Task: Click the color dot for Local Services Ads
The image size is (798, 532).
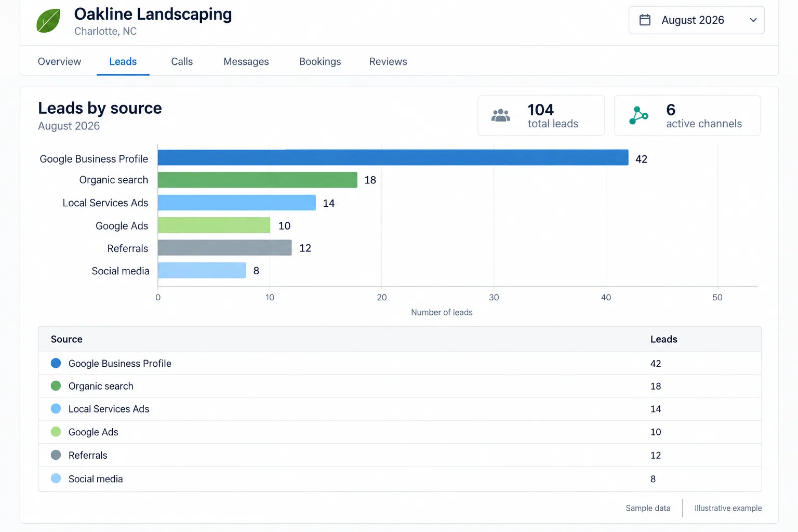Action: click(56, 409)
